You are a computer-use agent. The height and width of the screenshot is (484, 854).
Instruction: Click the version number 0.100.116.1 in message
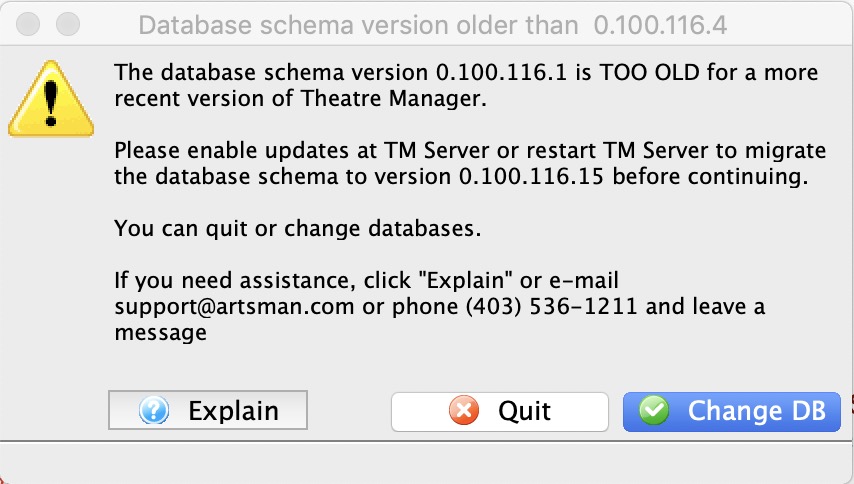tap(502, 72)
